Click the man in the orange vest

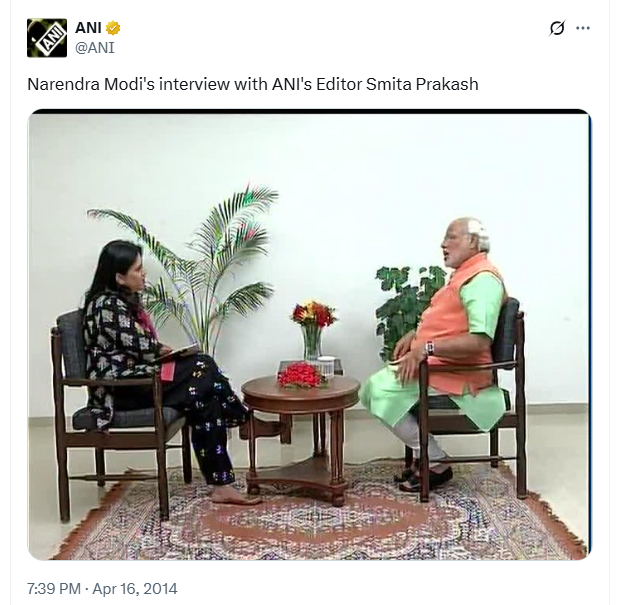445,349
